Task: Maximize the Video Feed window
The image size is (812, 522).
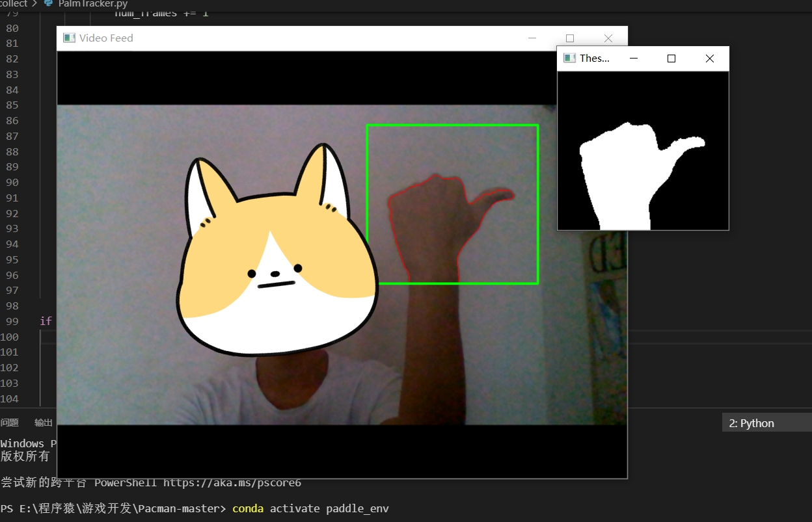Action: pyautogui.click(x=570, y=38)
